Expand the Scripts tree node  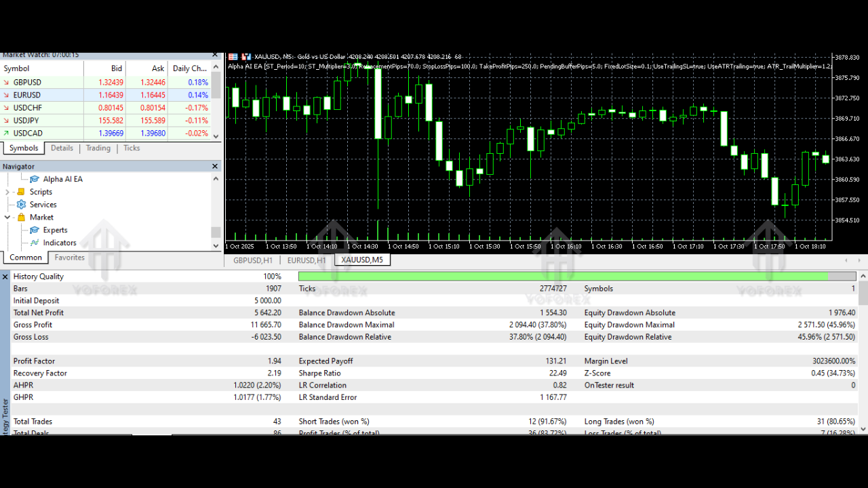[7, 192]
